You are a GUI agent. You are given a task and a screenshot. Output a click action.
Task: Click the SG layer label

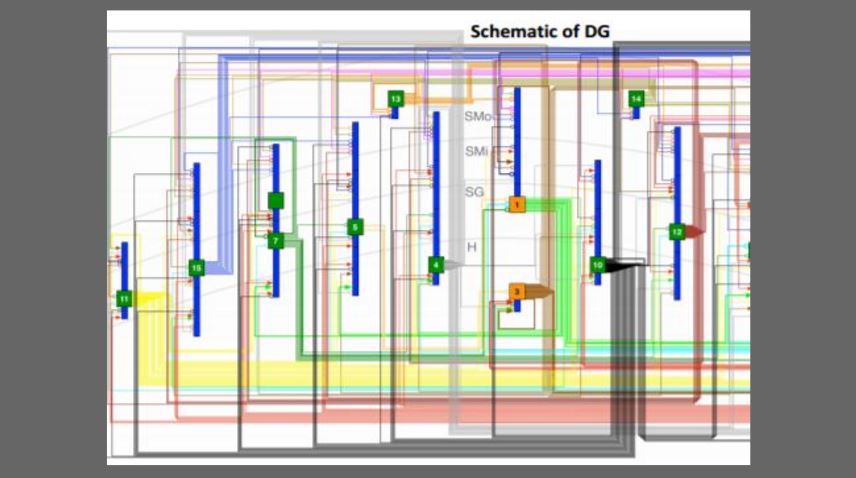[476, 191]
